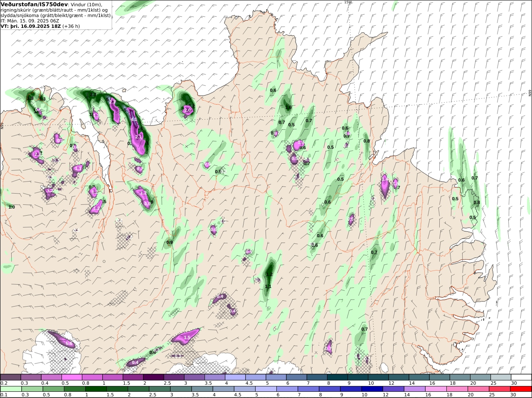Pick snow legend swatch between 14 and 16
This screenshot has height=398, width=532.
click(x=419, y=377)
